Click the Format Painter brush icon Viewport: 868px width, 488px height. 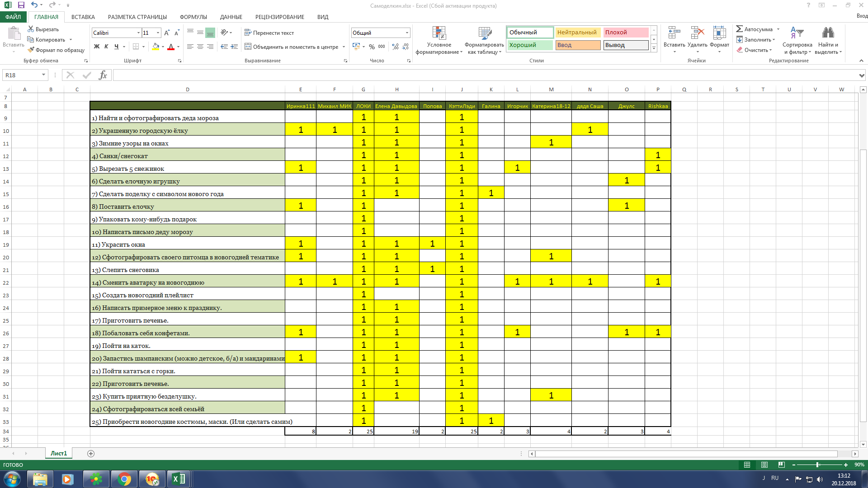click(31, 50)
